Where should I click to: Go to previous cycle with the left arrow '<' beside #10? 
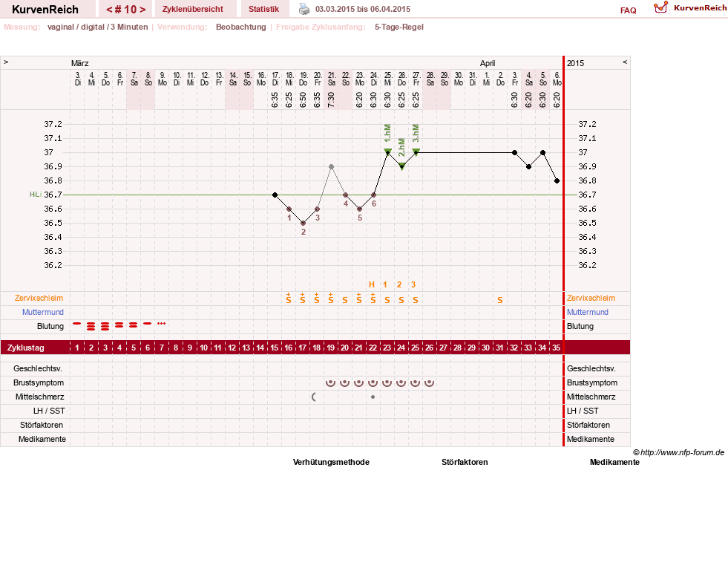[109, 10]
